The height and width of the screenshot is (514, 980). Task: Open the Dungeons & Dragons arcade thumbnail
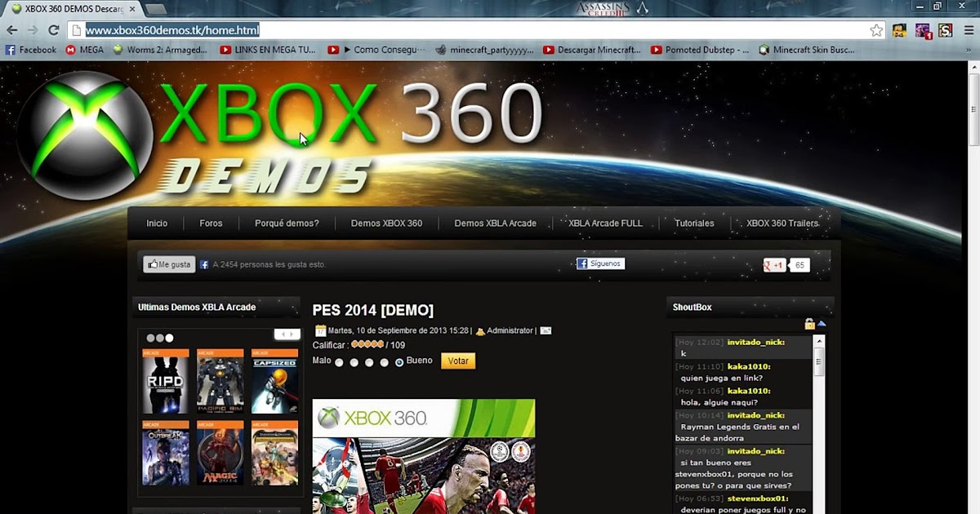click(x=274, y=453)
